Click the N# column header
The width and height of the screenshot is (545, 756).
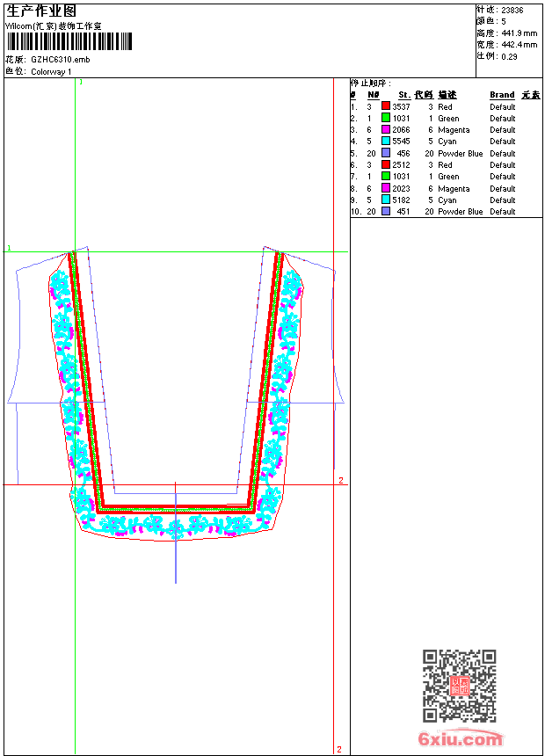(x=374, y=95)
